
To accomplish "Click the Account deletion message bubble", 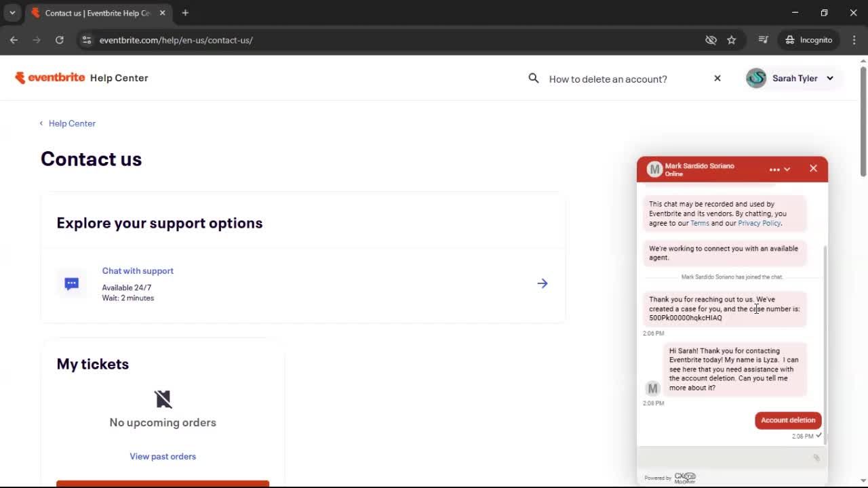I will click(788, 420).
